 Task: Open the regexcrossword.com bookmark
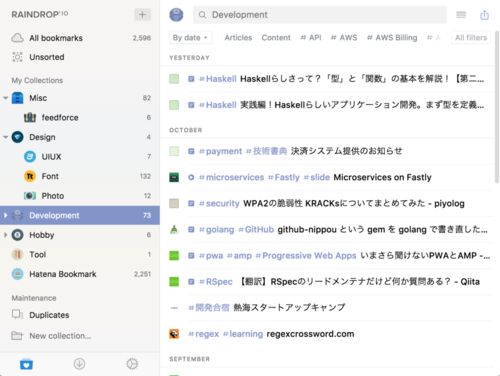[310, 334]
